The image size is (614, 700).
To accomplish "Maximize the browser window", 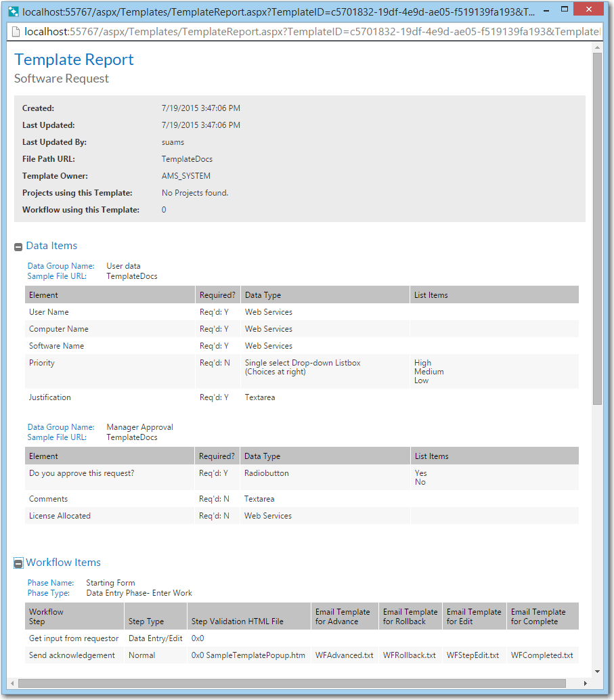I will point(565,9).
